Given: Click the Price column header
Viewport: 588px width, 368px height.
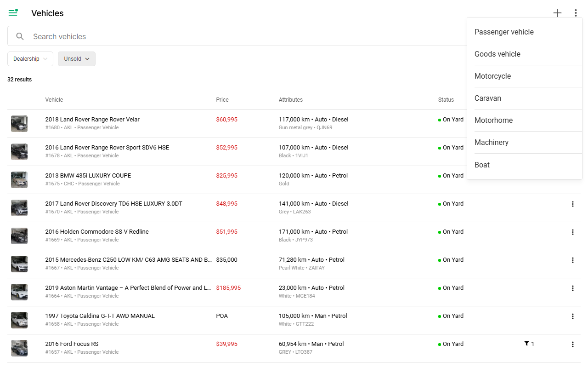Looking at the screenshot, I should coord(222,100).
